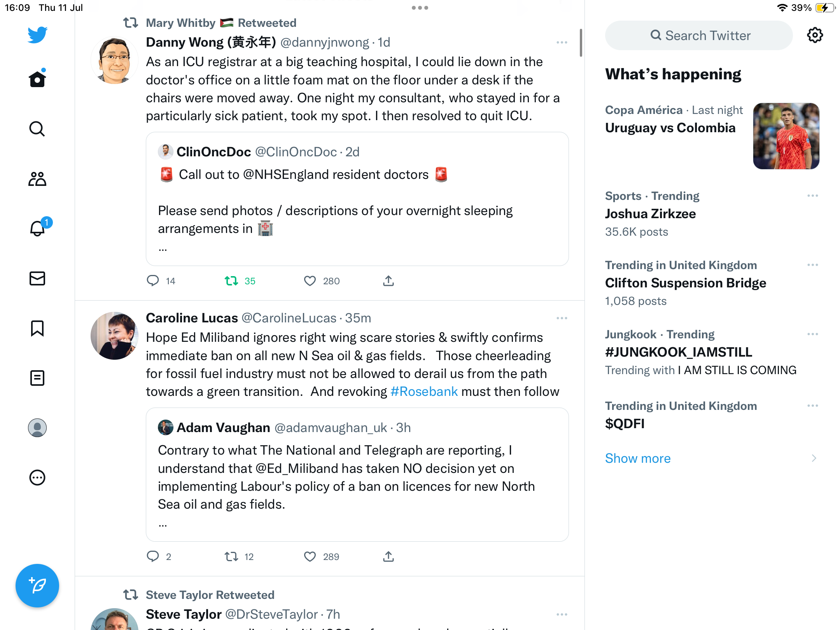Image resolution: width=840 pixels, height=630 pixels.
Task: Click the #Rosebank hashtag link
Action: [x=424, y=392]
